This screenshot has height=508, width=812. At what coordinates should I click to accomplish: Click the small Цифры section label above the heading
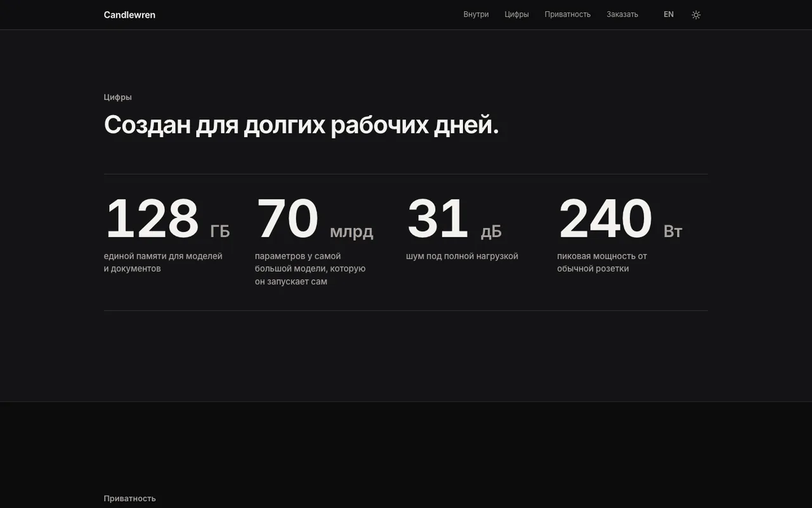click(x=118, y=97)
